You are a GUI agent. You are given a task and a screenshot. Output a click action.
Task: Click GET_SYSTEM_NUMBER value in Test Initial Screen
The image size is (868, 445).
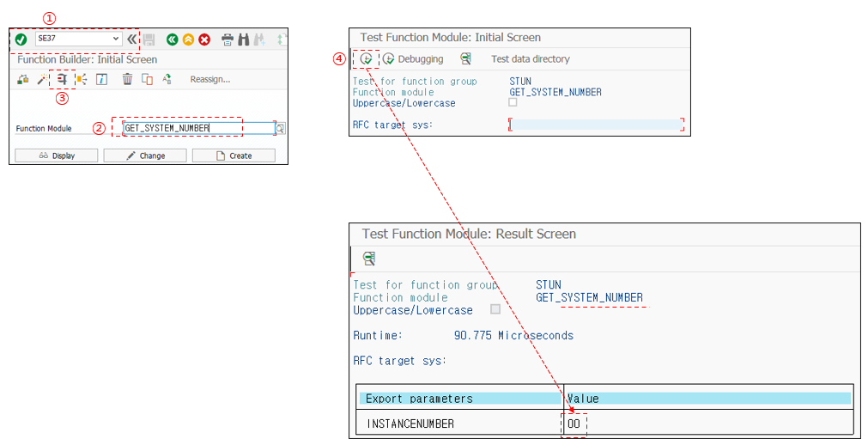pos(555,93)
